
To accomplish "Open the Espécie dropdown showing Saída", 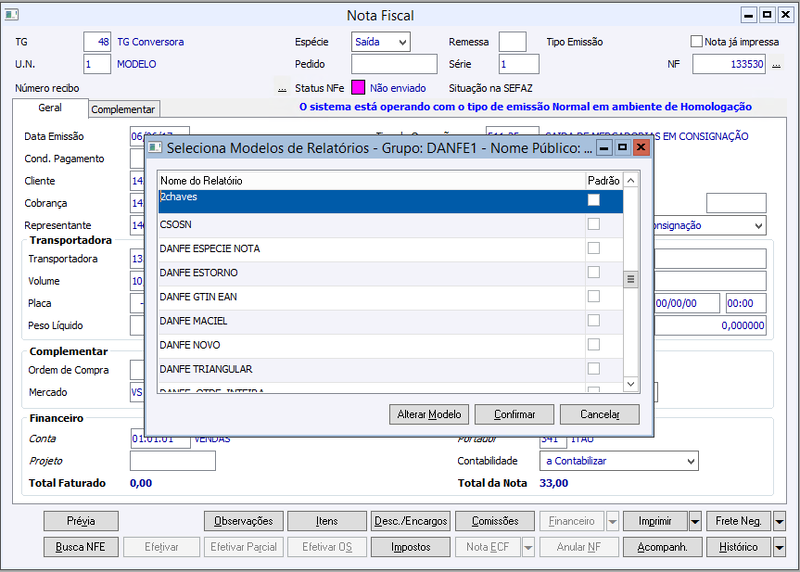I will [x=381, y=42].
